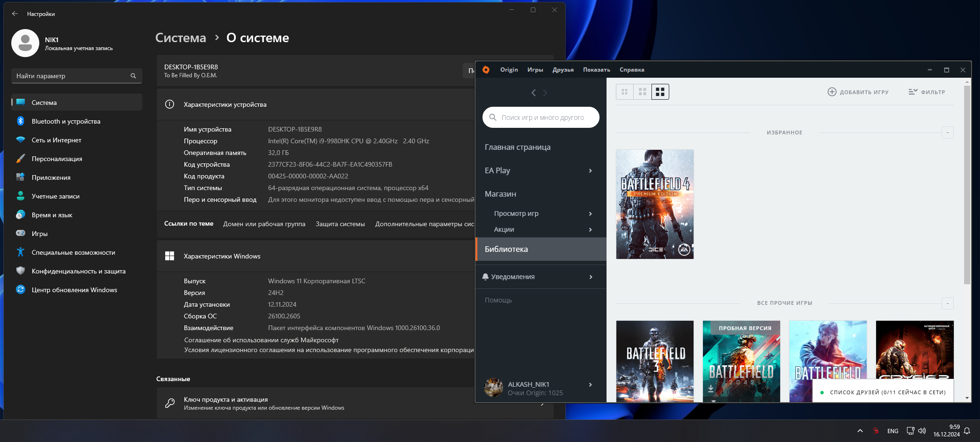Click the bell icon next to Уведомления in Origin
The width and height of the screenshot is (980, 442).
[485, 277]
